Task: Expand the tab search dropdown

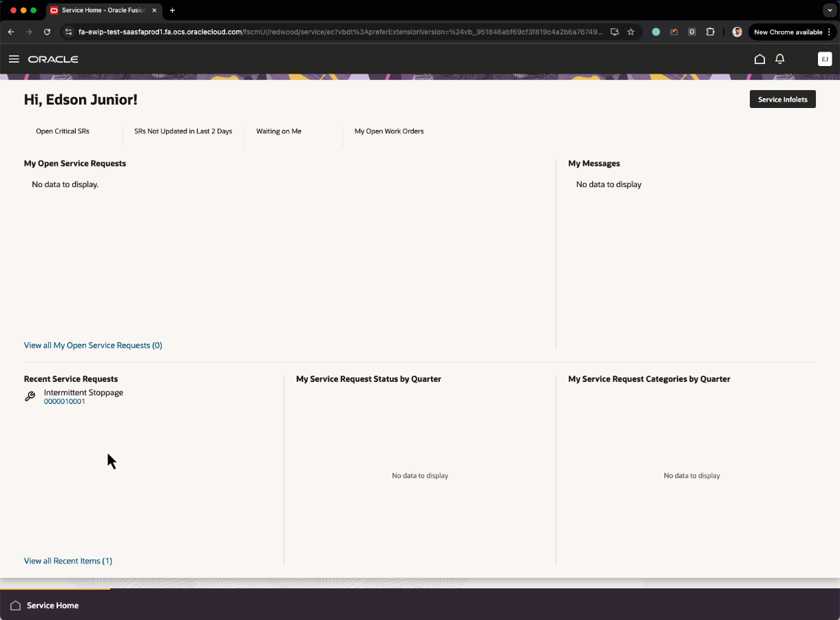Action: (x=830, y=10)
